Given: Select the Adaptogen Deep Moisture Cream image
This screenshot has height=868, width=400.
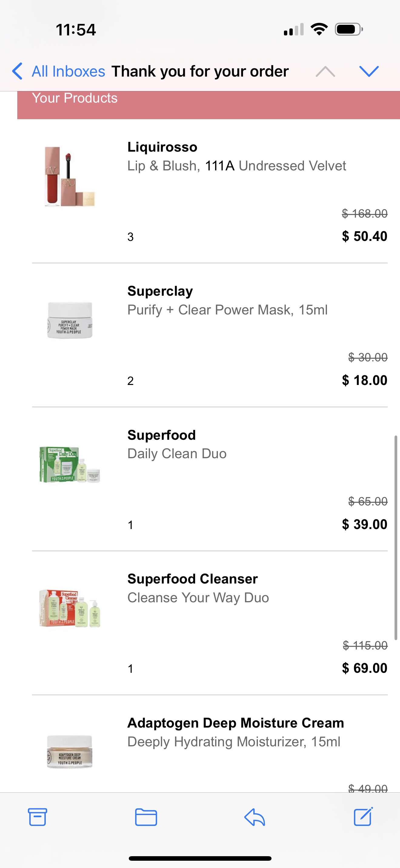Looking at the screenshot, I should [x=70, y=752].
